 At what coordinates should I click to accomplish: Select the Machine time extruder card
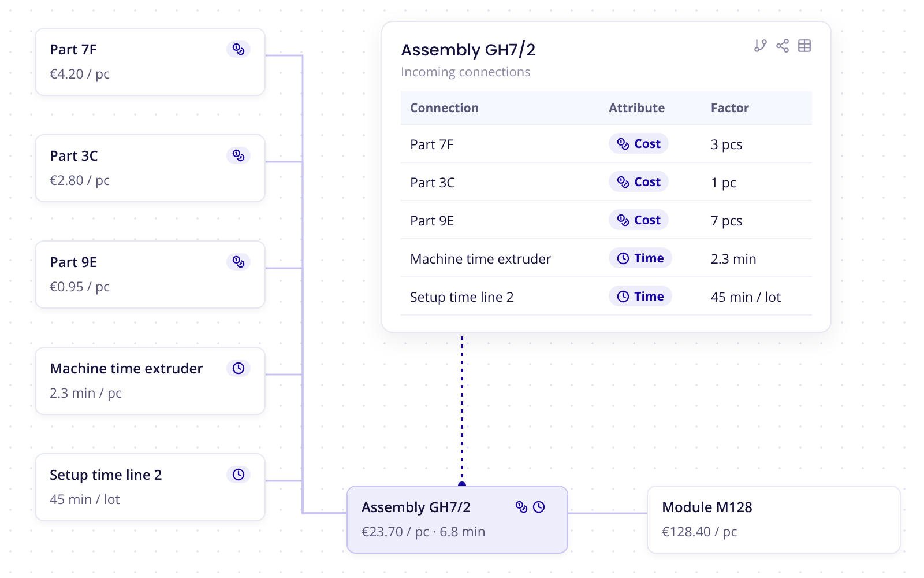pos(150,381)
